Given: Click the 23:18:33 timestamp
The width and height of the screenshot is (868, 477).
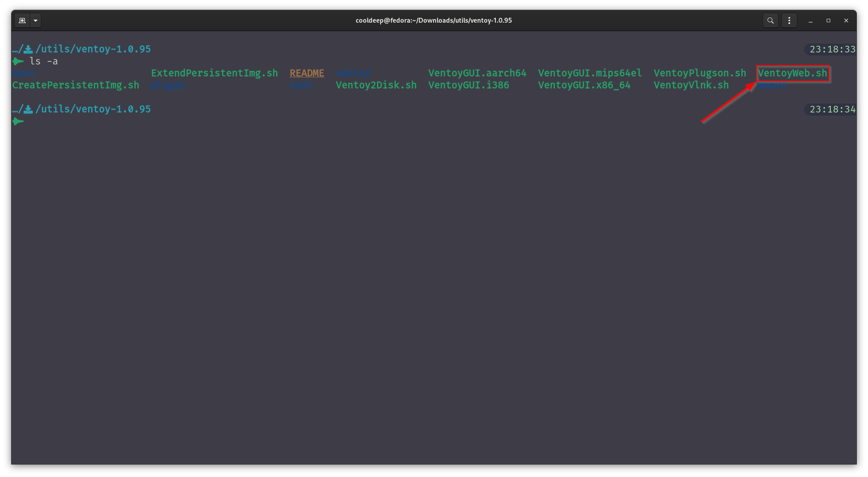Looking at the screenshot, I should coord(830,49).
